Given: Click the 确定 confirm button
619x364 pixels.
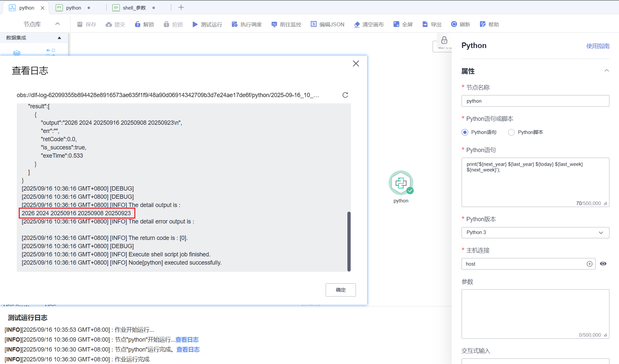Looking at the screenshot, I should tap(341, 290).
